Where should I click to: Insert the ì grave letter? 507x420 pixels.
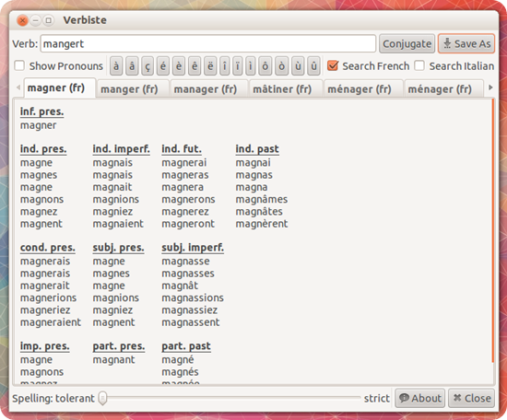click(250, 66)
